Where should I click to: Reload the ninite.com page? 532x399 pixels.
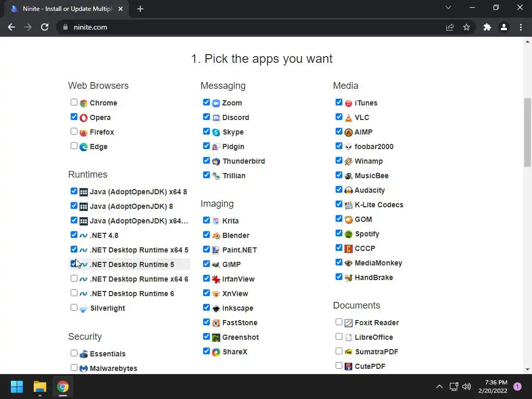45,27
